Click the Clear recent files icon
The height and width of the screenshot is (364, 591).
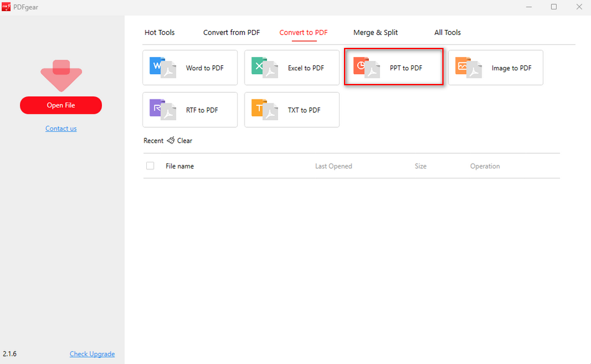click(169, 141)
